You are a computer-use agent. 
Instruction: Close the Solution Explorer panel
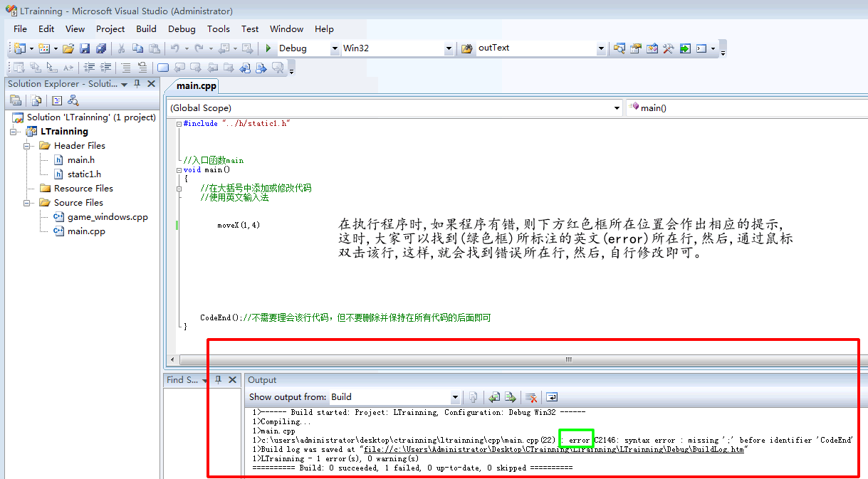[151, 84]
